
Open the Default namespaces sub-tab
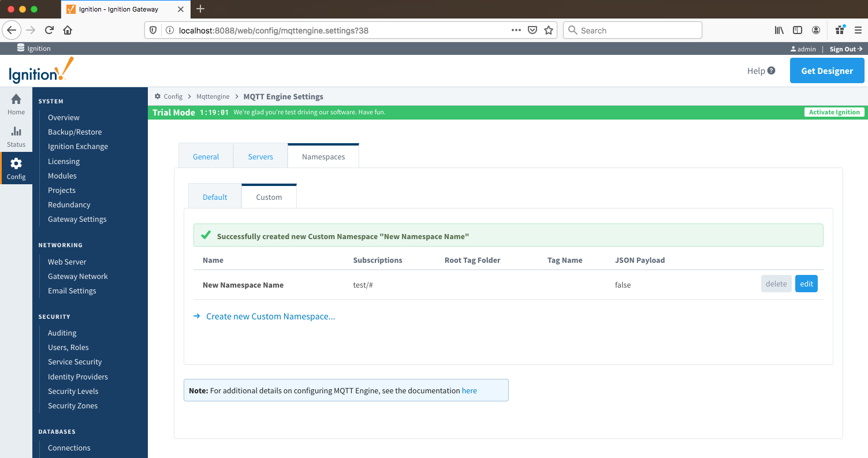tap(215, 197)
